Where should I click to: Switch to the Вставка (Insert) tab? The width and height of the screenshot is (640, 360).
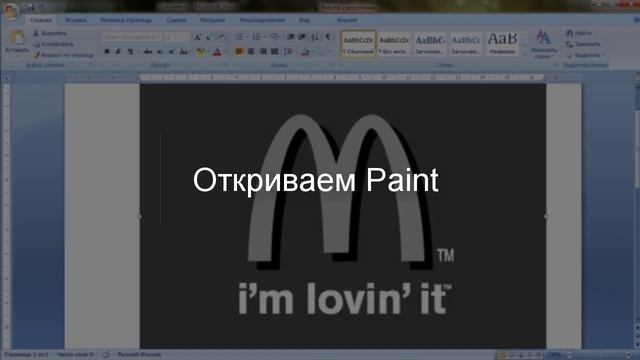[x=76, y=20]
